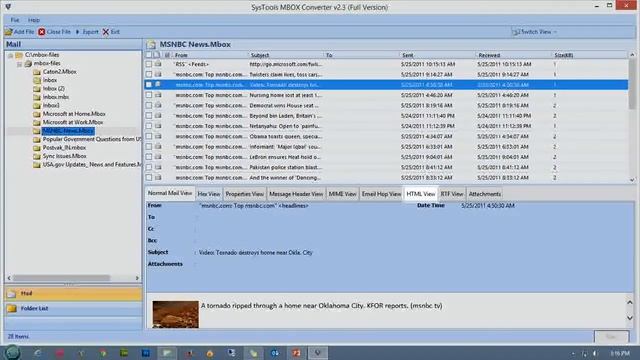This screenshot has height=360, width=640.
Task: Switch to Hex View tab
Action: tap(209, 194)
